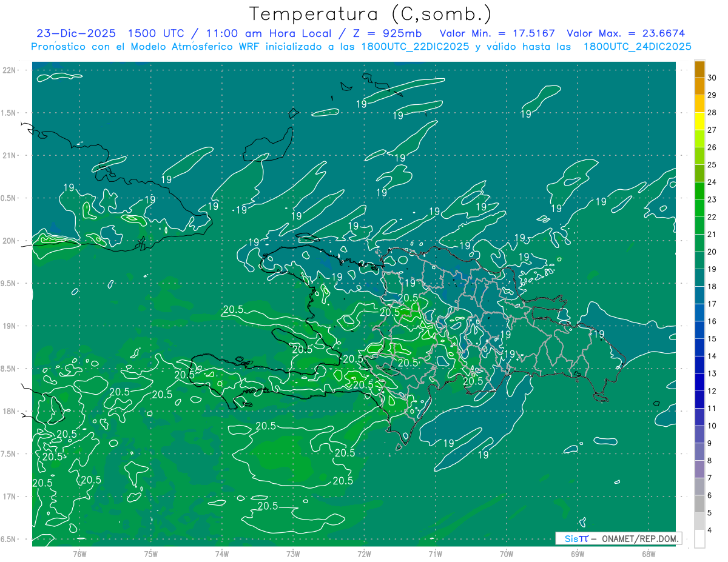The height and width of the screenshot is (562, 728).
Task: Click the yellow swatch between 27 and 28
Action: (x=699, y=121)
